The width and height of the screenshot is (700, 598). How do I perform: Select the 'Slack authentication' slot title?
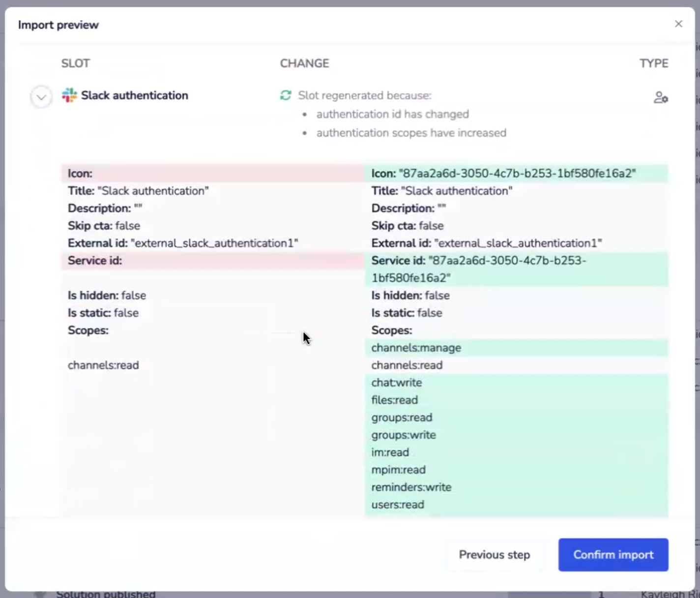tap(135, 95)
